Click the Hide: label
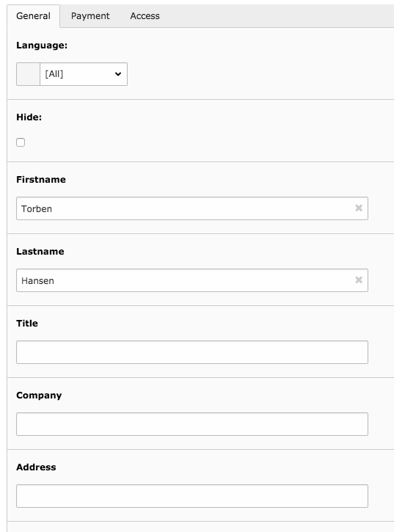The height and width of the screenshot is (532, 394). pyautogui.click(x=29, y=117)
